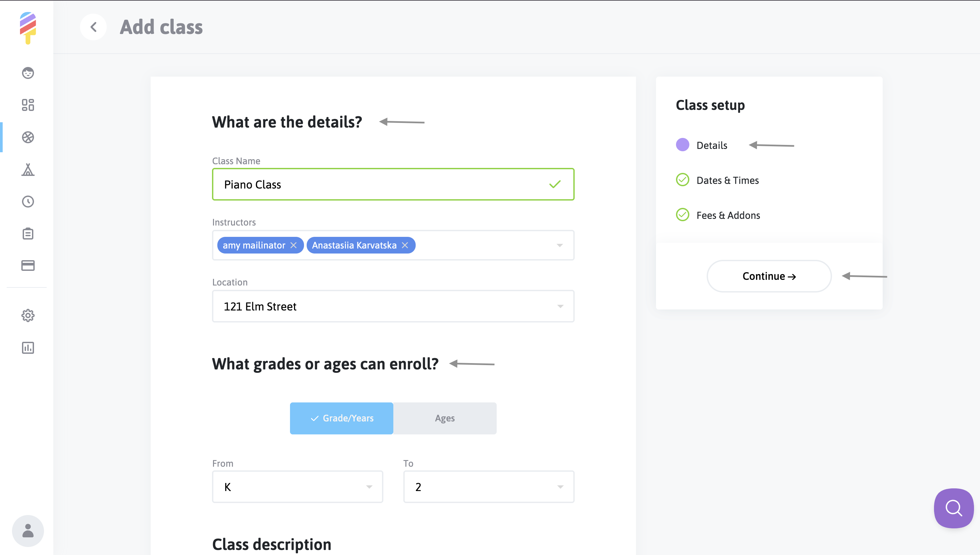
Task: Remove Anastasiia Karvatska instructor tag
Action: point(405,245)
